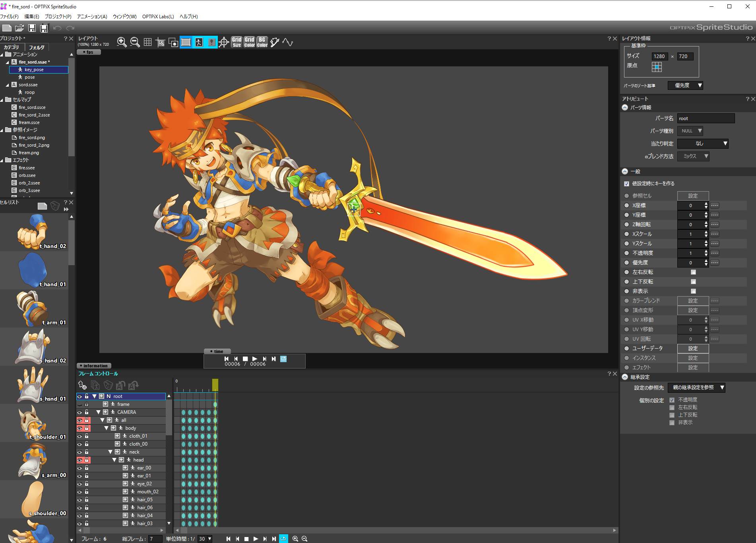This screenshot has height=543, width=756.
Task: Toggle the grid display icon
Action: pyautogui.click(x=147, y=42)
